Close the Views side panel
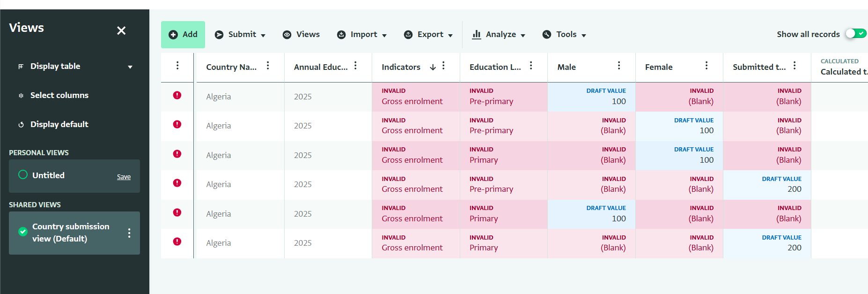The width and height of the screenshot is (868, 294). [121, 30]
